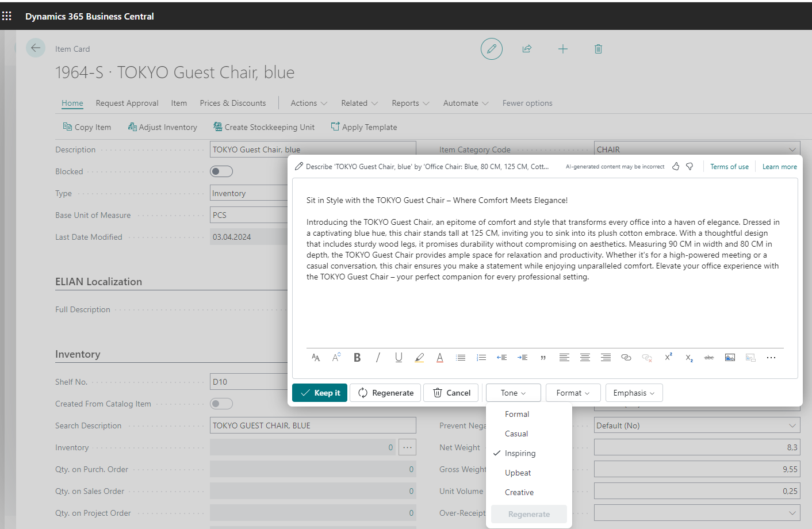
Task: Open the Emphasis dropdown
Action: [x=634, y=393]
